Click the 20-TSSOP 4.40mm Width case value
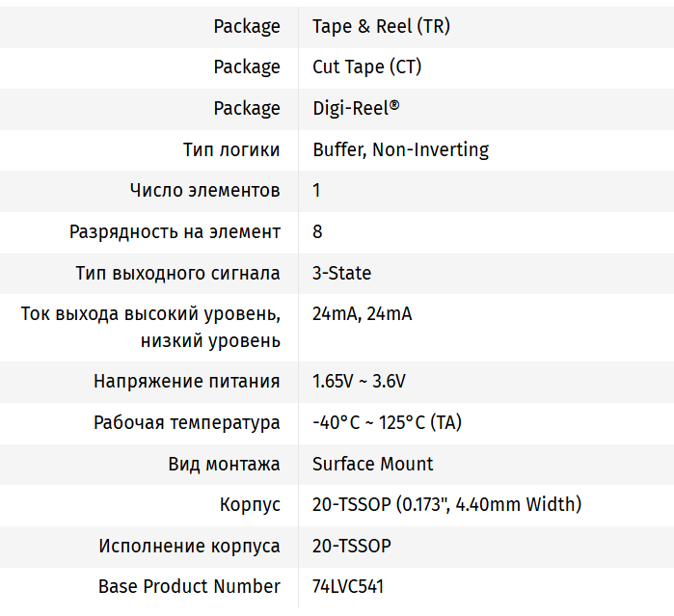This screenshot has width=674, height=616. [x=446, y=504]
